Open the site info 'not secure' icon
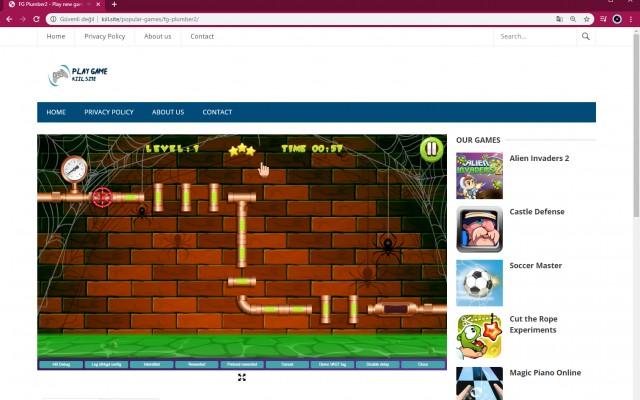Screen dimensions: 640x400 pyautogui.click(x=53, y=19)
